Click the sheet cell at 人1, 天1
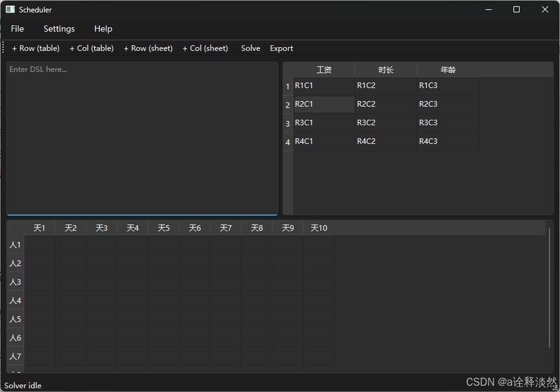This screenshot has height=392, width=560. [x=40, y=244]
